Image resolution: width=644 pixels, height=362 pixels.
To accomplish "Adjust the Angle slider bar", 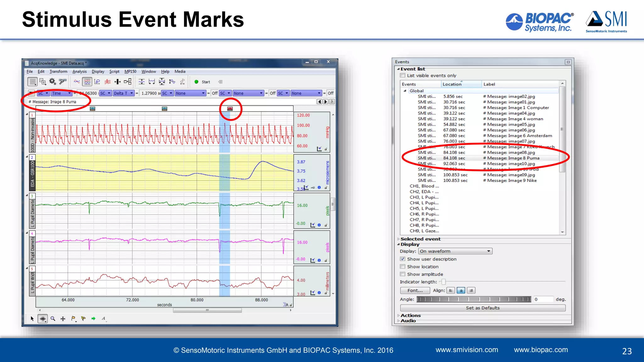I will click(474, 299).
